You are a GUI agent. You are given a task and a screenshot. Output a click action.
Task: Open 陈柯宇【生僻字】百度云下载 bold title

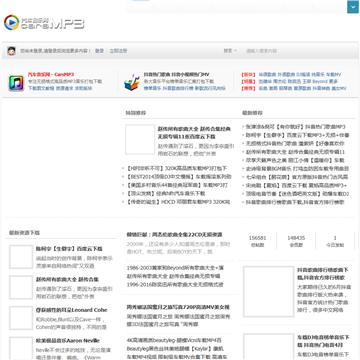coord(69,249)
